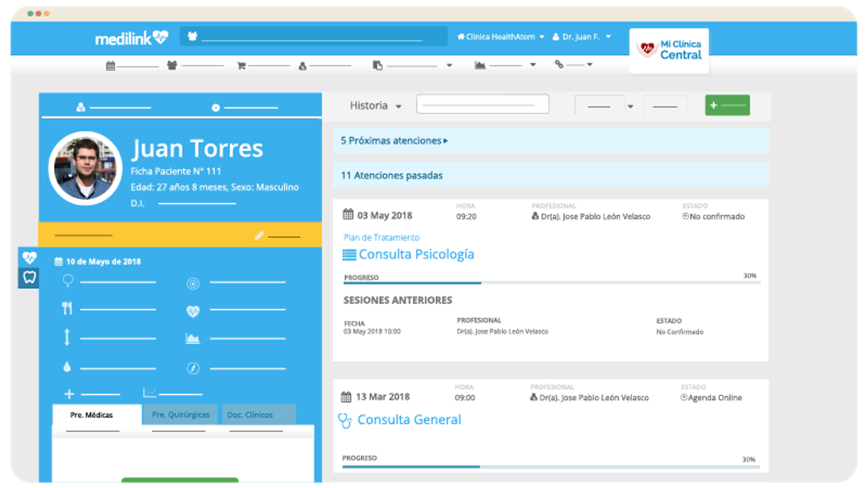Expand the documents menu arrow in navigation bar
Viewport: 868px width, 488px height.
(449, 65)
